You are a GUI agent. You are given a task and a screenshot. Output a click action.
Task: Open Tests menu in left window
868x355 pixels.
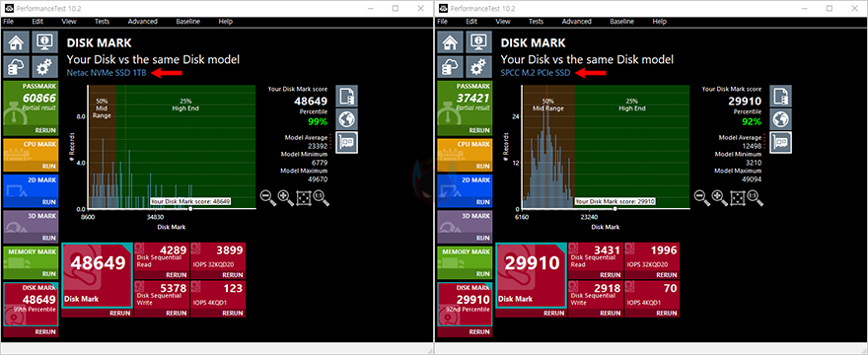pyautogui.click(x=102, y=22)
